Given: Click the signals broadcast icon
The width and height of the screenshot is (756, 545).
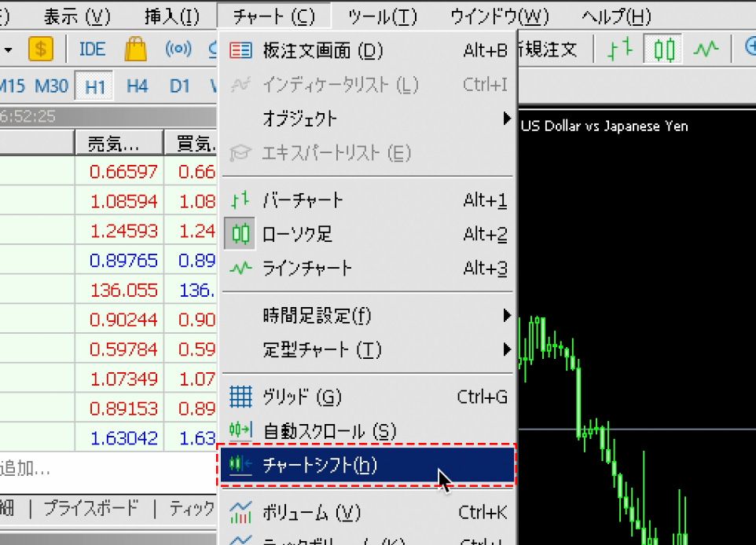Looking at the screenshot, I should click(x=178, y=49).
